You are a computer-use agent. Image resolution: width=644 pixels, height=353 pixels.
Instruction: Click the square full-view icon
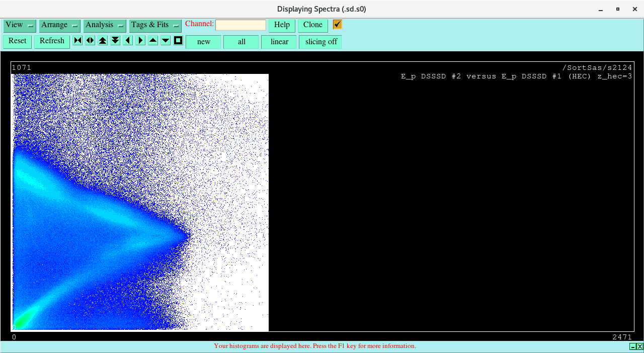pos(178,41)
